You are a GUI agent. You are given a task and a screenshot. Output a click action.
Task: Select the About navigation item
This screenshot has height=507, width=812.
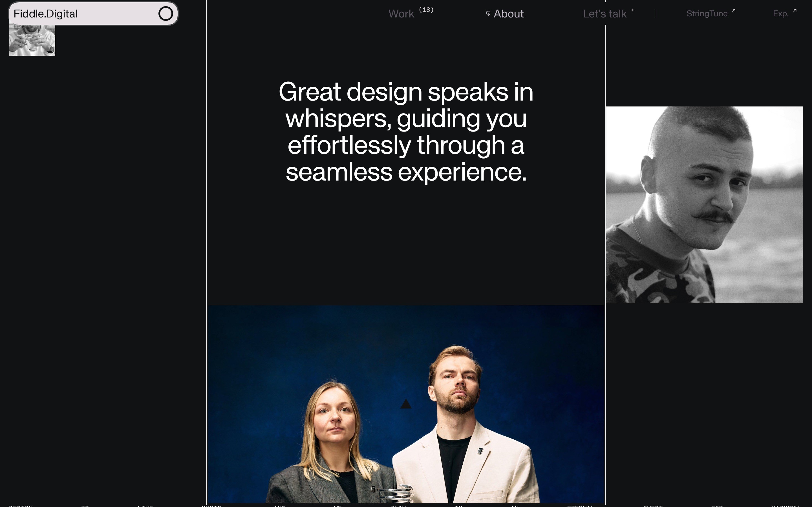coord(508,14)
